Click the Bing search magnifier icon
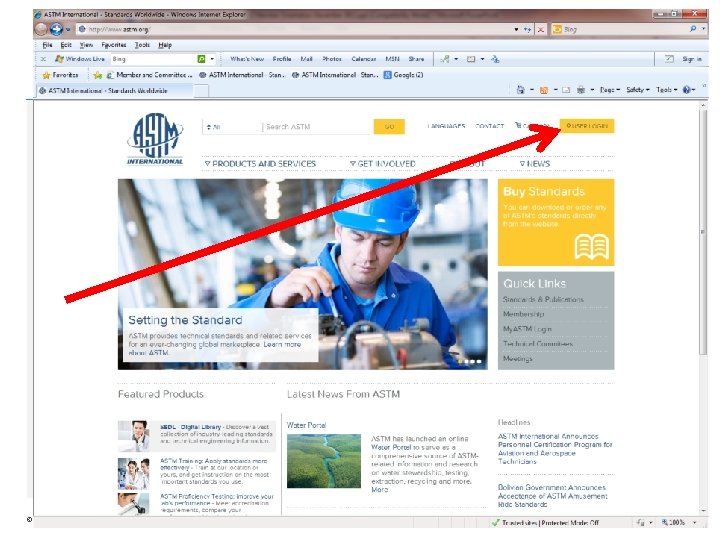Screen dimensions: 720x540 (x=693, y=29)
